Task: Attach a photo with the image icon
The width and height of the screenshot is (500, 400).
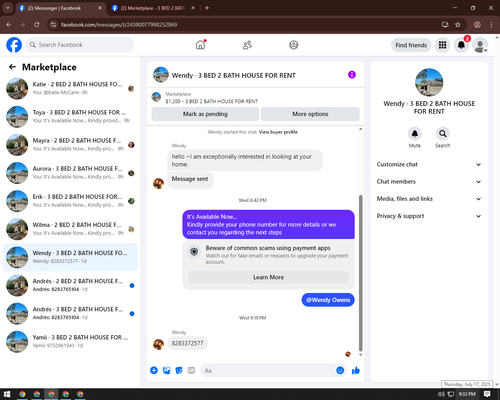Action: point(166,370)
